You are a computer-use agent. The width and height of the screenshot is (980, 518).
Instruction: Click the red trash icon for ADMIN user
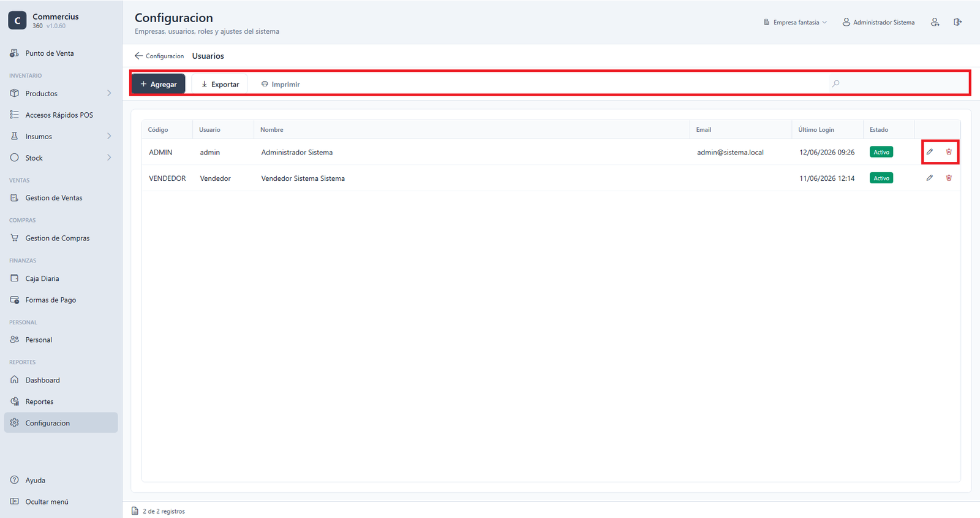click(x=949, y=152)
